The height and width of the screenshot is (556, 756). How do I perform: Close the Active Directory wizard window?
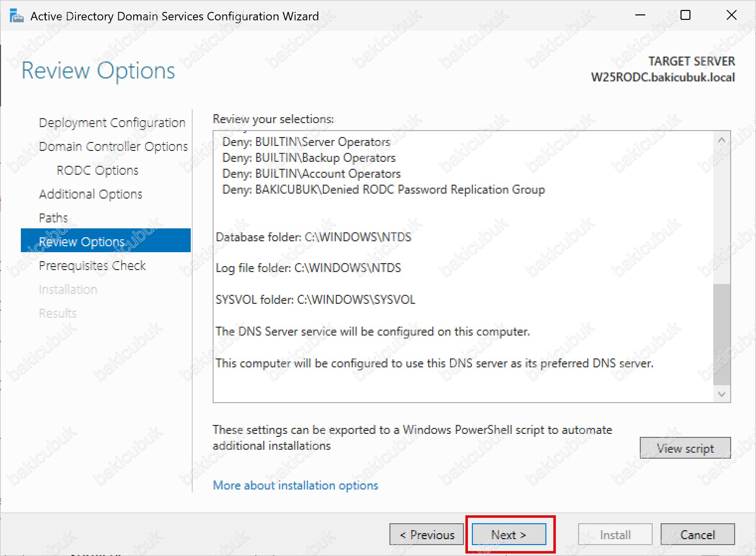point(731,15)
